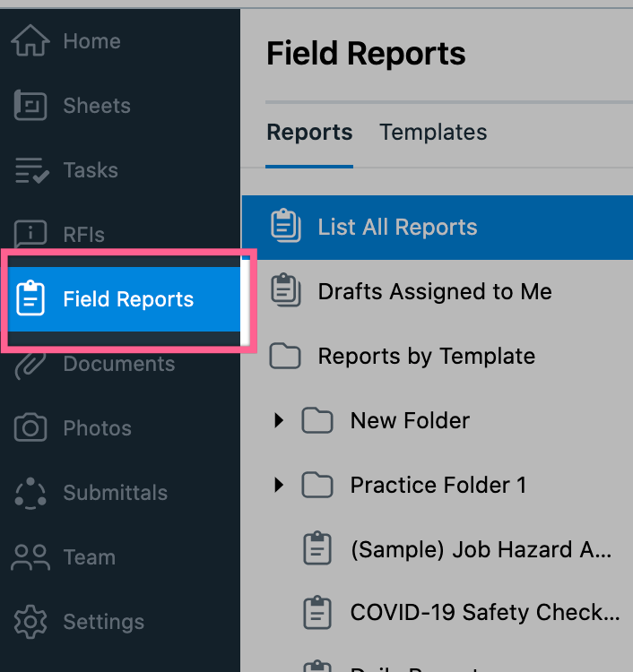Click the (Sample) Job Hazard clipboard icon
Screen dimensions: 633x672
pos(317,547)
